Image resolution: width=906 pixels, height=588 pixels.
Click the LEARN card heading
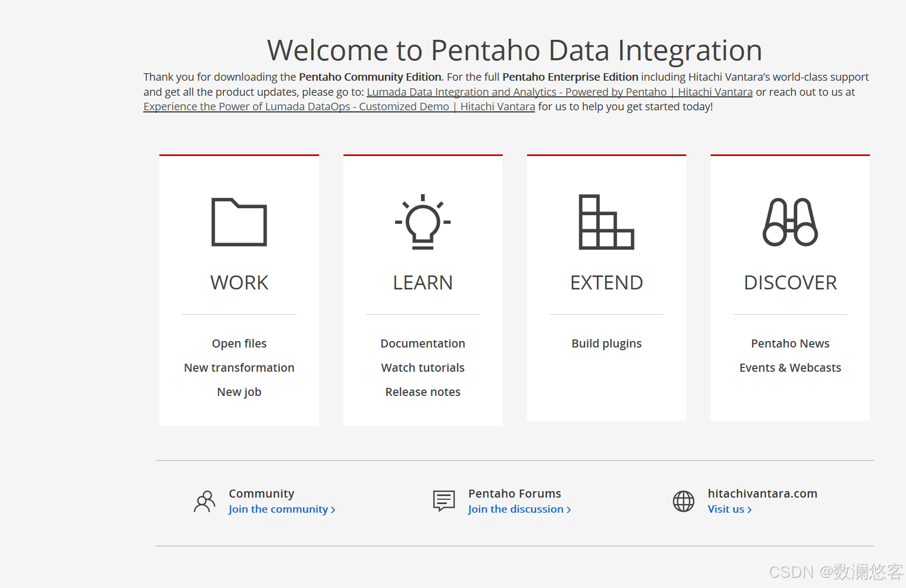tap(423, 282)
